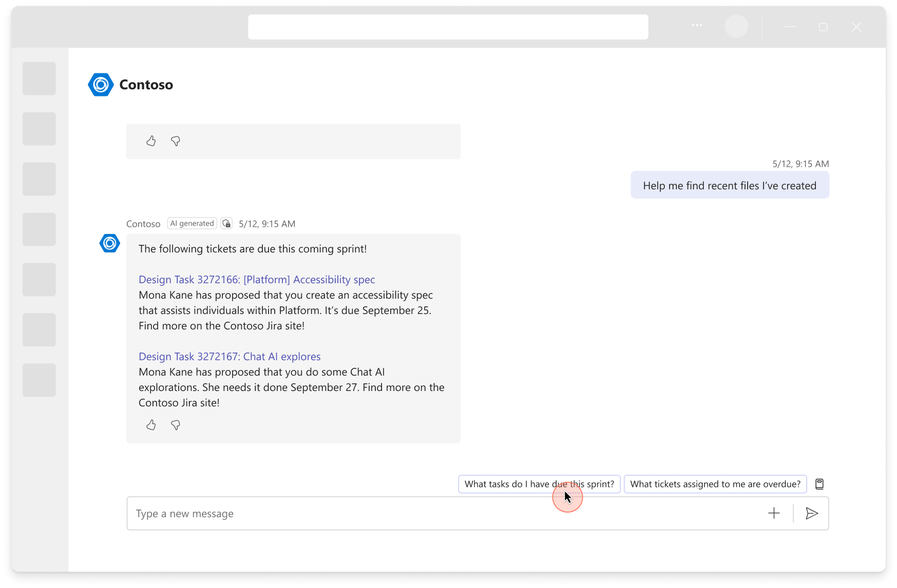Open Design Task 3272167 Chat AI explores link
Screen dimensions: 897x588
pos(229,356)
